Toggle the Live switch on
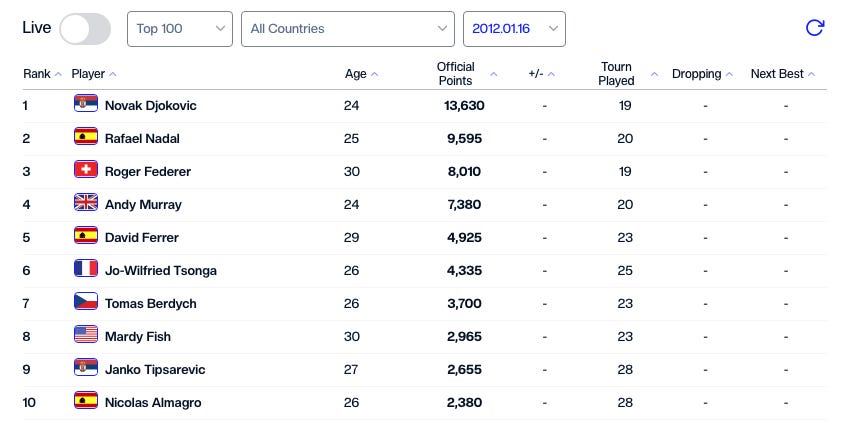 point(85,29)
